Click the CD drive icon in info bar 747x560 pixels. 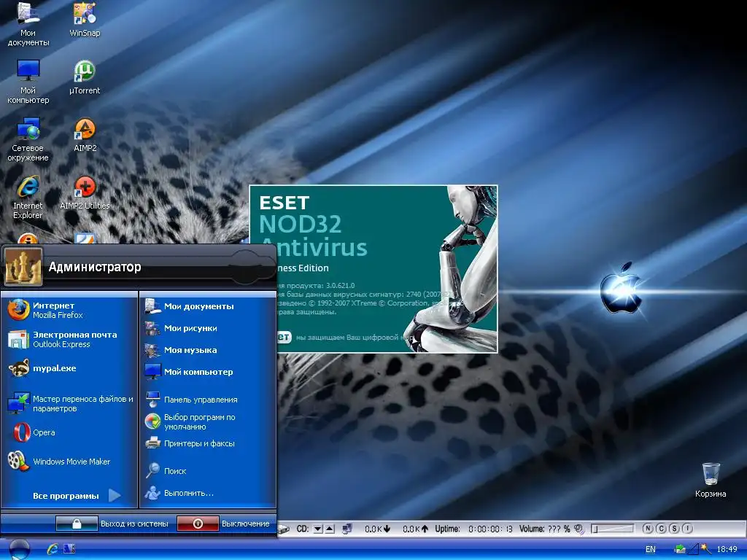coord(285,529)
